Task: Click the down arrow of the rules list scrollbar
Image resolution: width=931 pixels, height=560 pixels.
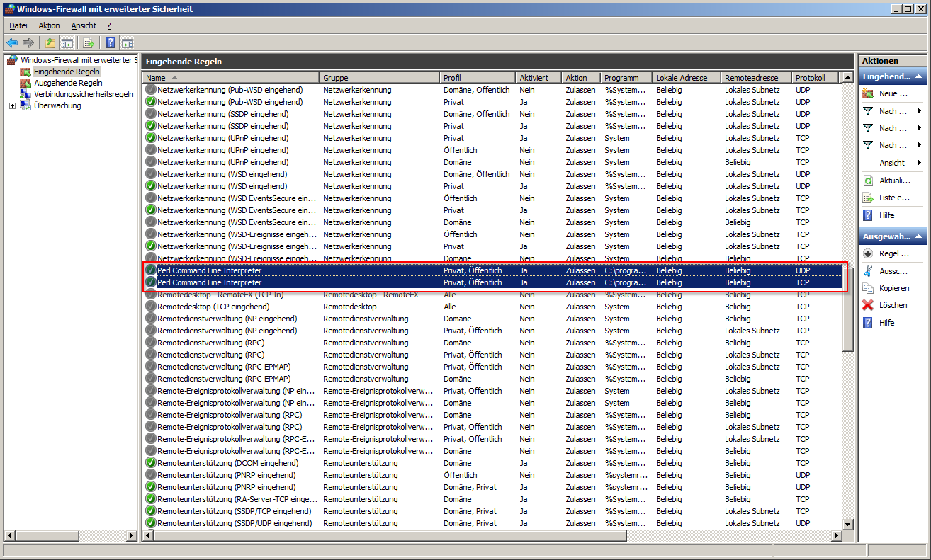Action: click(847, 523)
